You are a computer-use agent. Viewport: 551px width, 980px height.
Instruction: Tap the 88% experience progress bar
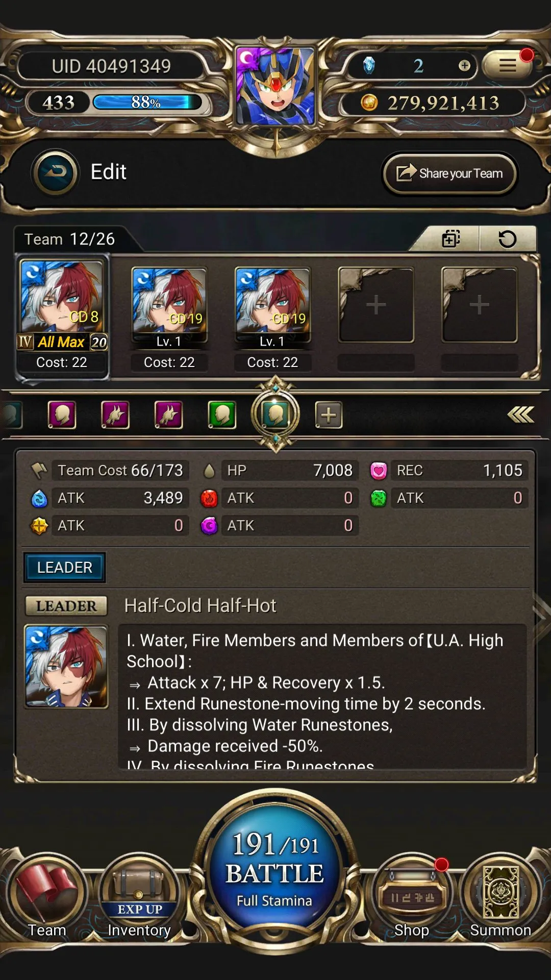(x=147, y=103)
